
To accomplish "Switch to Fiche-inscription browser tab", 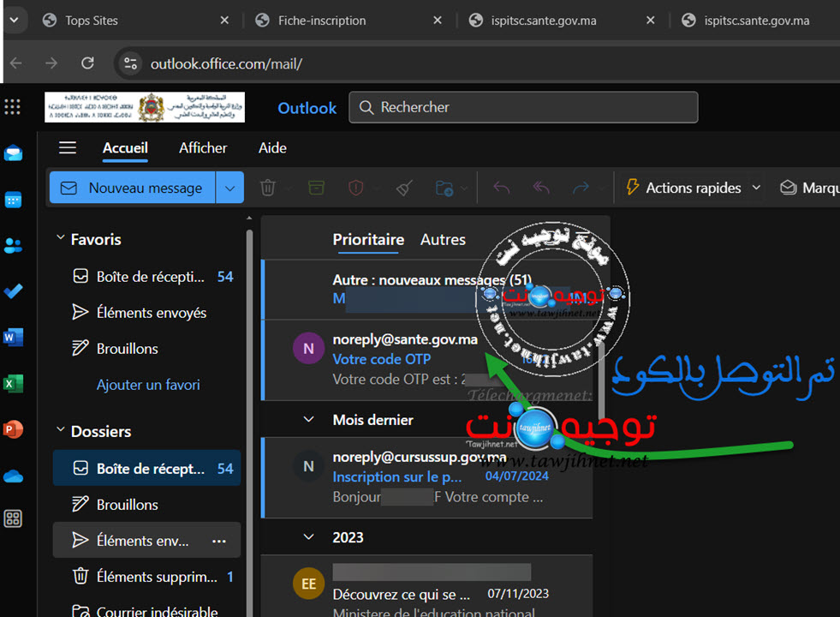I will (x=349, y=21).
